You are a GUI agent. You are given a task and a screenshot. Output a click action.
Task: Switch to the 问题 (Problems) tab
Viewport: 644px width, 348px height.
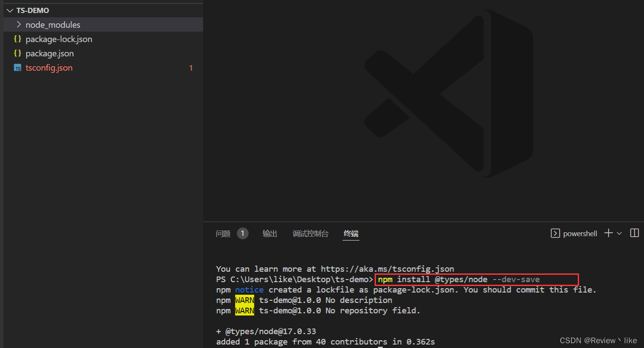click(x=223, y=234)
